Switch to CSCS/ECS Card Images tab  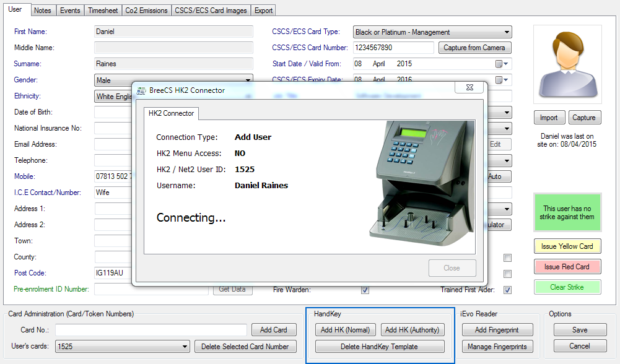[211, 11]
